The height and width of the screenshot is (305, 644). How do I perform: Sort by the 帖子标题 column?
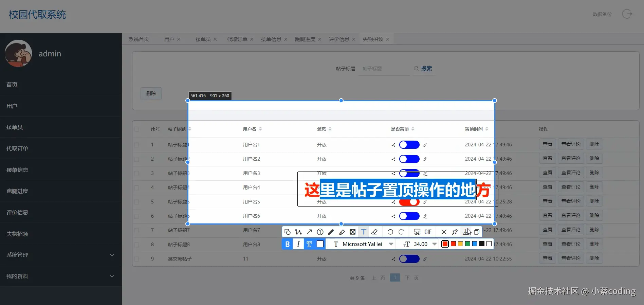(190, 129)
